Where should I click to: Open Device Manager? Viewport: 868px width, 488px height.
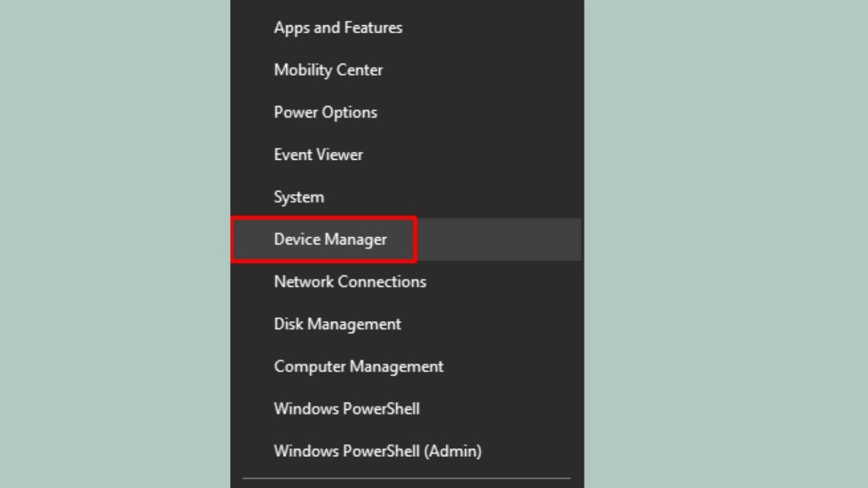pos(407,239)
